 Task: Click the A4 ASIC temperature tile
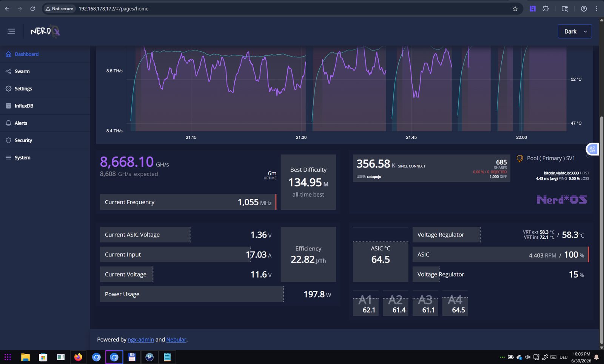tap(455, 304)
